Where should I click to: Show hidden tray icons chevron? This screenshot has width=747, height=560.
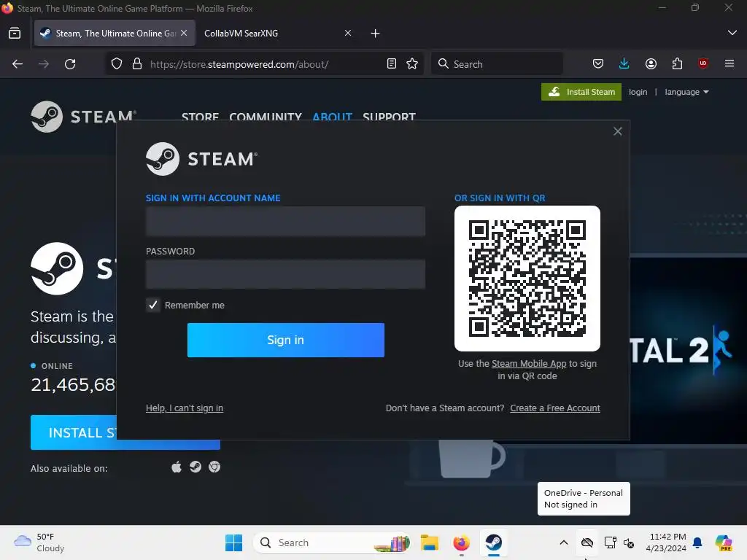coord(564,542)
